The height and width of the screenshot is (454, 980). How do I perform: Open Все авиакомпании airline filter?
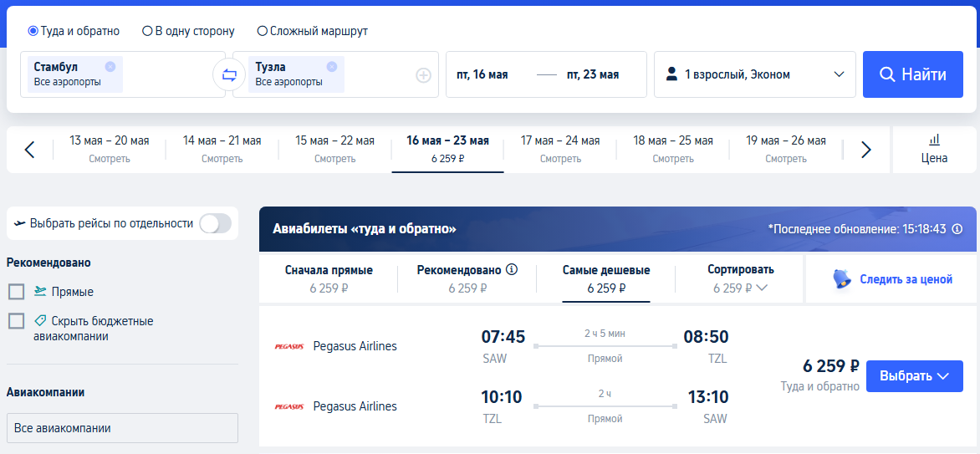[x=122, y=428]
